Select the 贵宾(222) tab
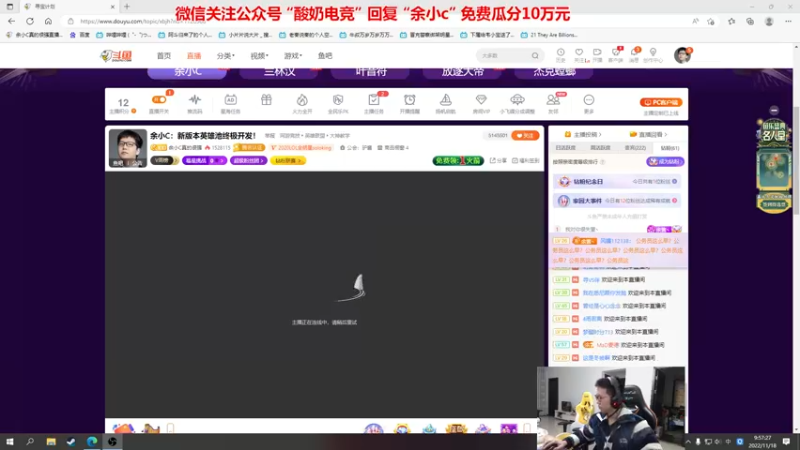Viewport: 800px width, 450px height. tap(635, 147)
